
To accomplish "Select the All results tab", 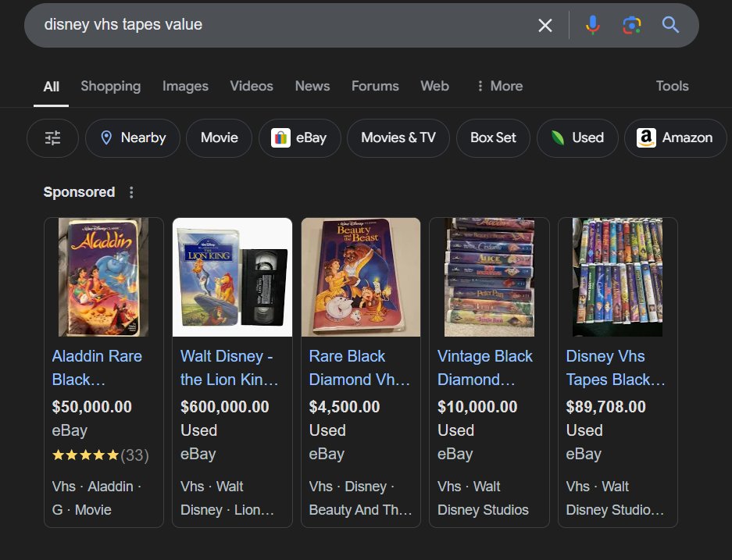I will [52, 87].
